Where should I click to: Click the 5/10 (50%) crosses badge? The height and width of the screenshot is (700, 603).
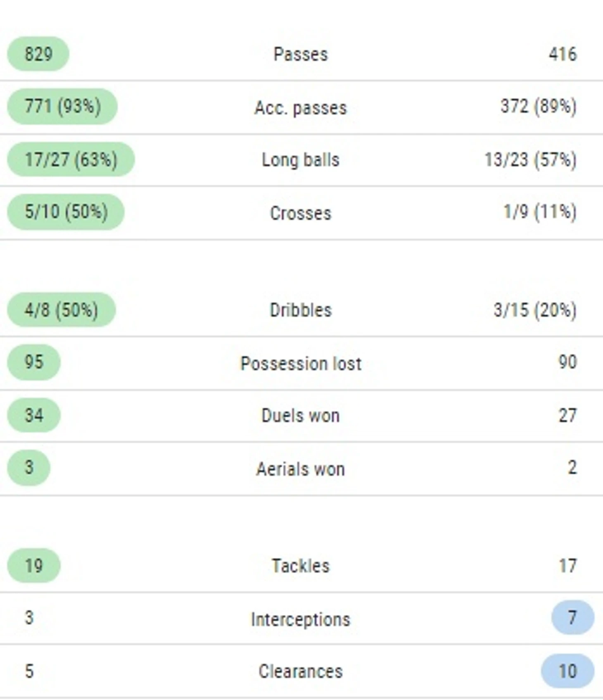(x=66, y=212)
